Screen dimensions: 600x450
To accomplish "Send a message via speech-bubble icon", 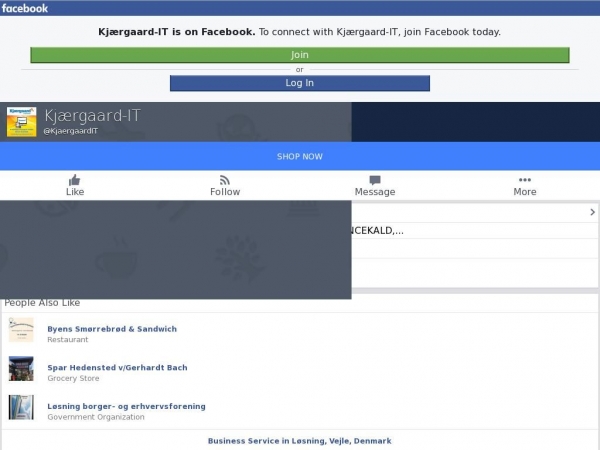I will [375, 180].
